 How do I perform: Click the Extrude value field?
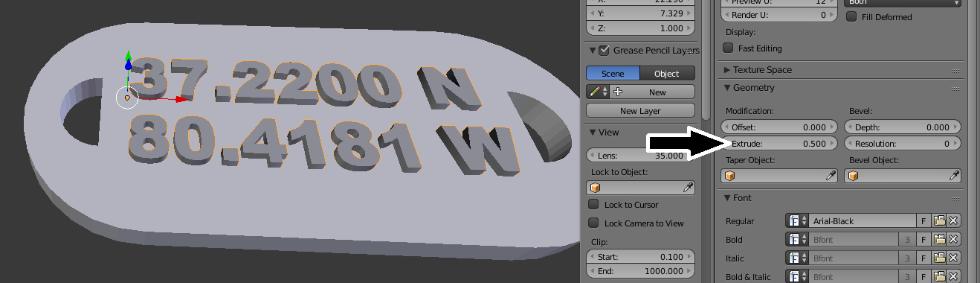[780, 144]
